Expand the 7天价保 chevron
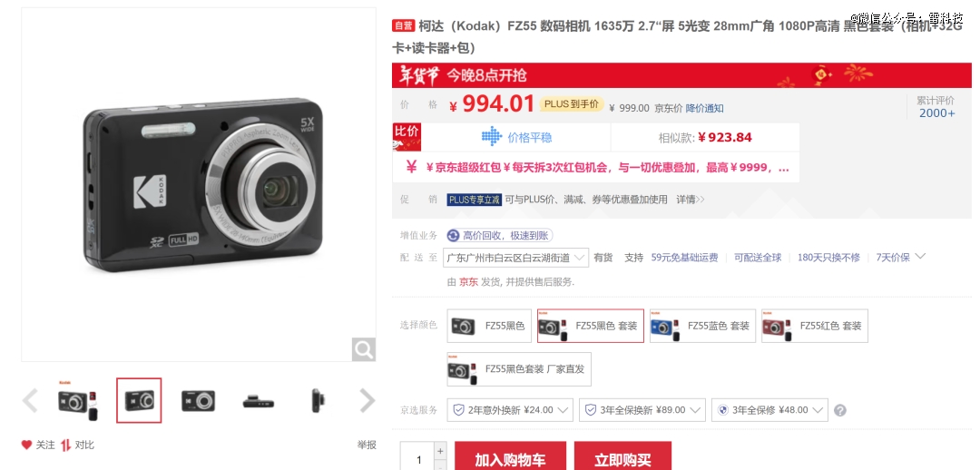The height and width of the screenshot is (470, 980). point(920,256)
